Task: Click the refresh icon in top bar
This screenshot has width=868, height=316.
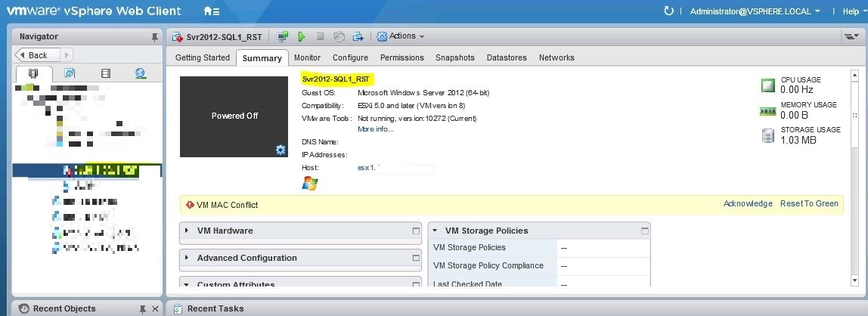Action: (x=668, y=11)
